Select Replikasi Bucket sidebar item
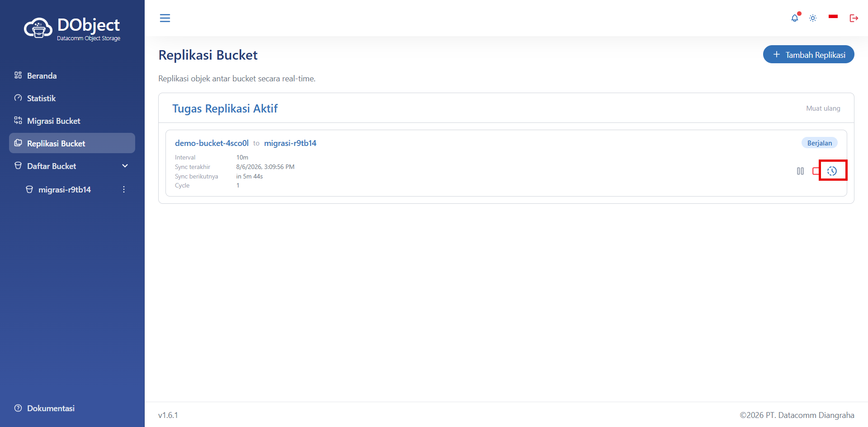 pyautogui.click(x=72, y=143)
